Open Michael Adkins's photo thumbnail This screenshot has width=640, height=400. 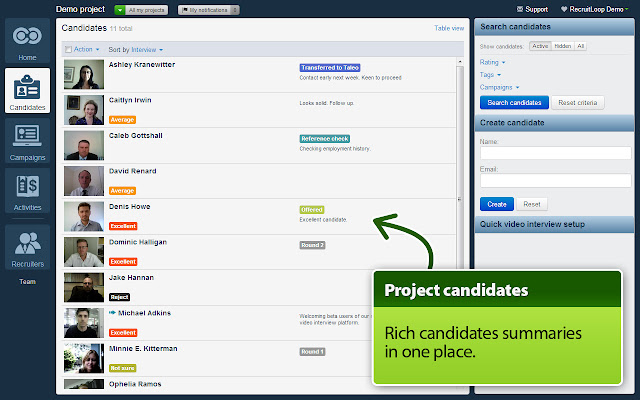click(84, 323)
